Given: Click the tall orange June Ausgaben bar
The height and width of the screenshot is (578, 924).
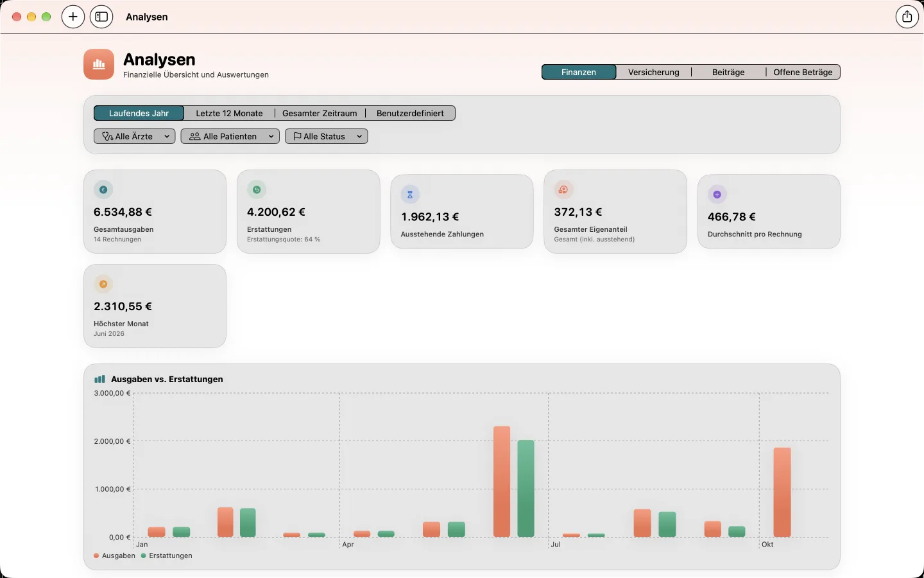Looking at the screenshot, I should coord(502,482).
